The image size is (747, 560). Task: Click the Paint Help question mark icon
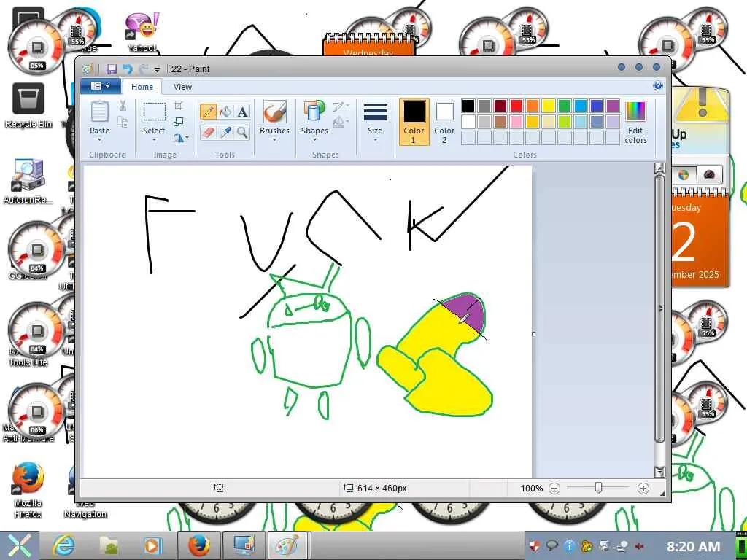point(658,86)
